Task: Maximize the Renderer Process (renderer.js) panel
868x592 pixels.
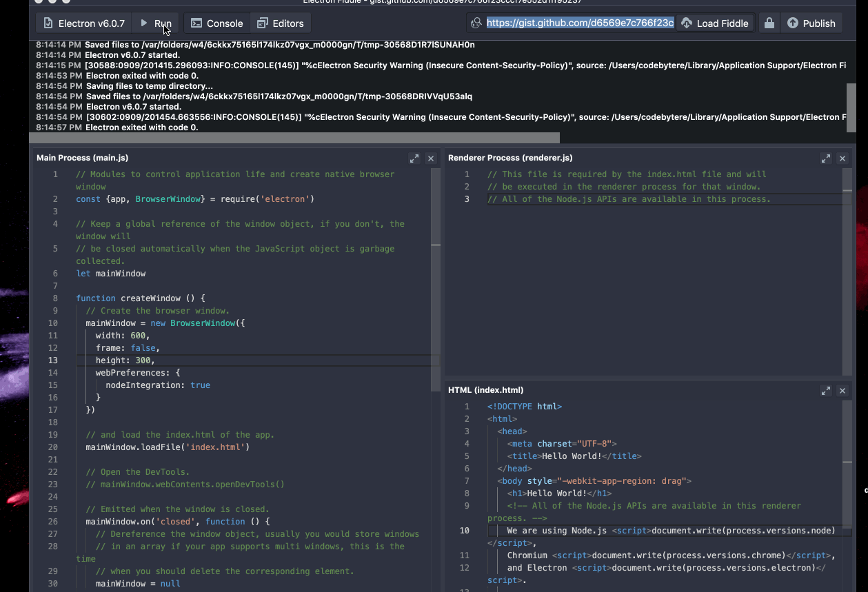Action: coord(826,158)
